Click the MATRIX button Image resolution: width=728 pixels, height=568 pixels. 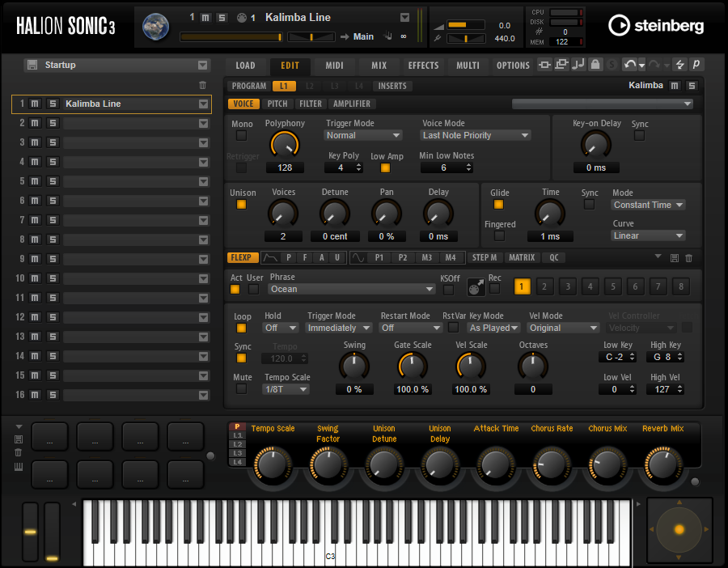[522, 258]
